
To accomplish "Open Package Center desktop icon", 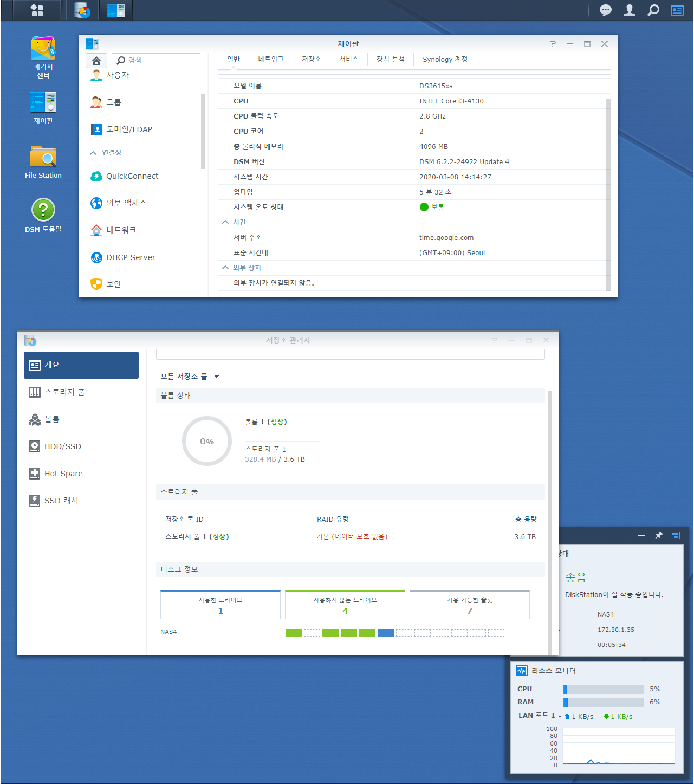I will tap(43, 57).
